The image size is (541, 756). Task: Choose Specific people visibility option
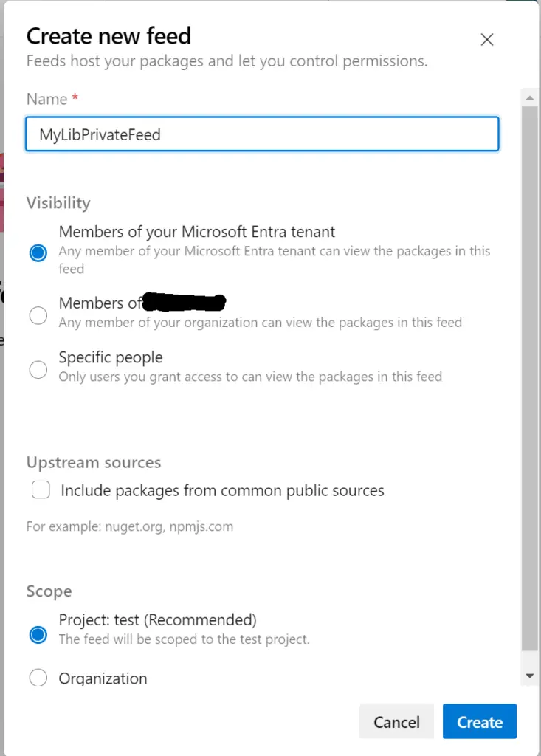tap(38, 370)
